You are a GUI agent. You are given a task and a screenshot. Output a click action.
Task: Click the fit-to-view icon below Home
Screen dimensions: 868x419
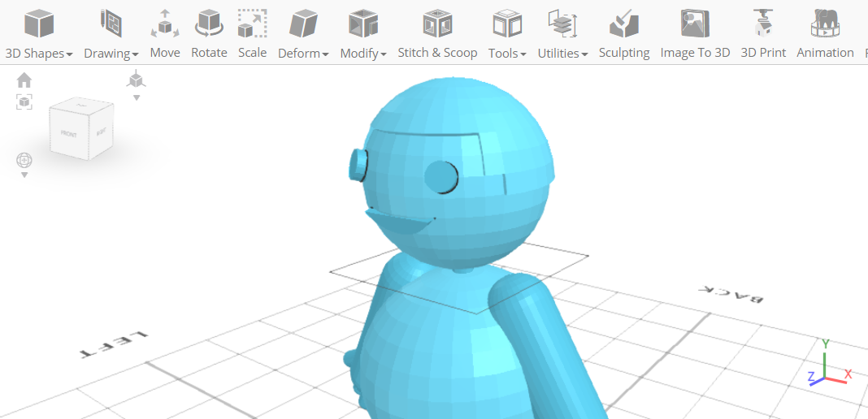coord(24,102)
